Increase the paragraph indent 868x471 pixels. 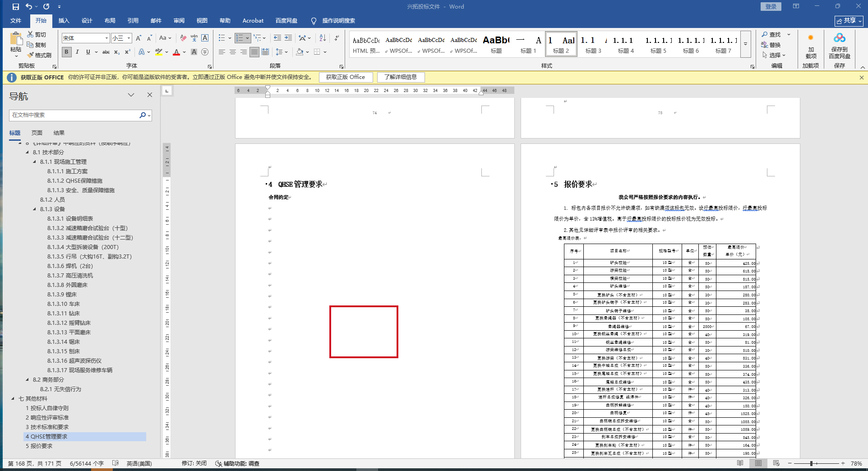288,38
